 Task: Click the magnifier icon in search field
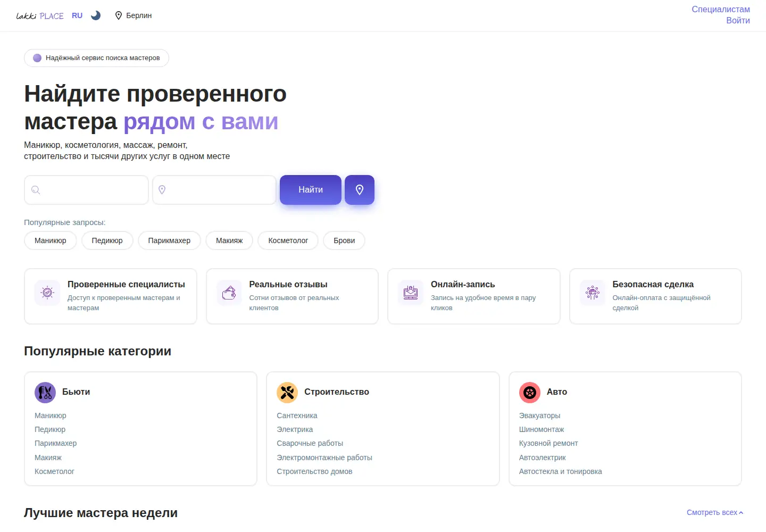(36, 190)
